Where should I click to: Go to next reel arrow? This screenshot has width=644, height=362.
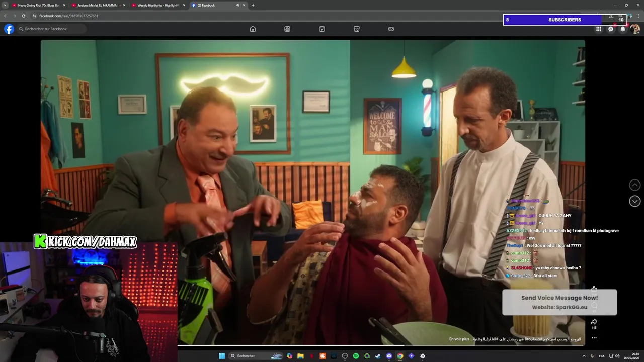(635, 201)
